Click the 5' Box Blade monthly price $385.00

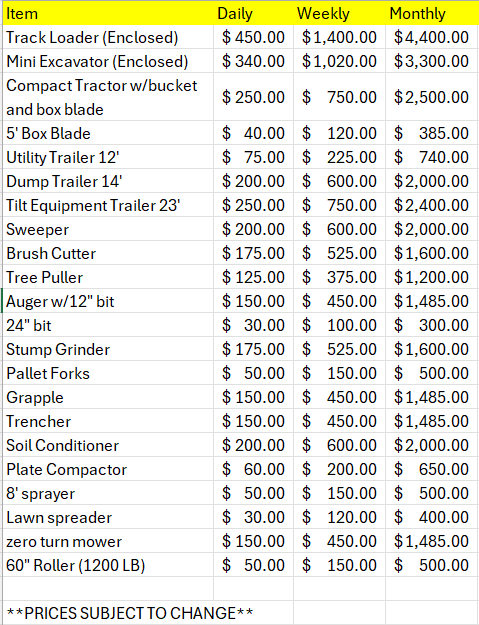point(432,133)
